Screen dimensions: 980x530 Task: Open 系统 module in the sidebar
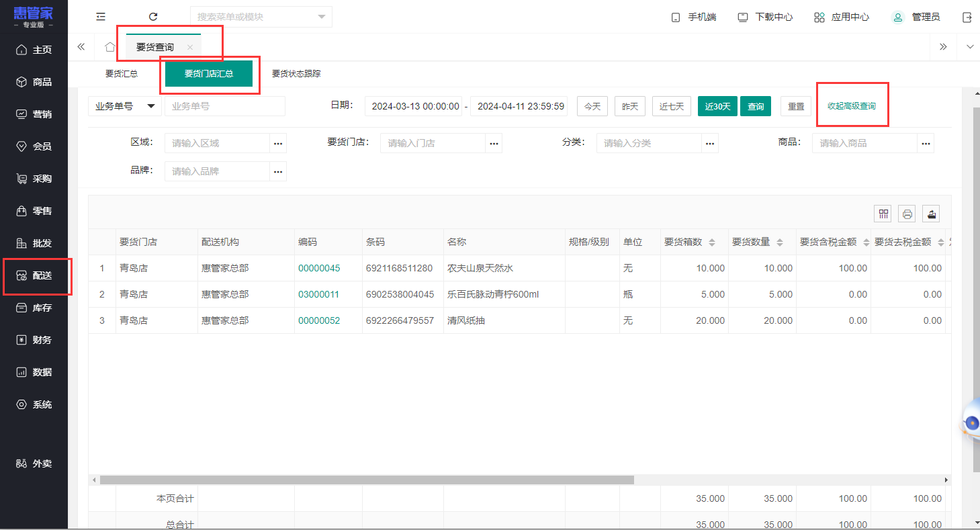click(x=34, y=404)
